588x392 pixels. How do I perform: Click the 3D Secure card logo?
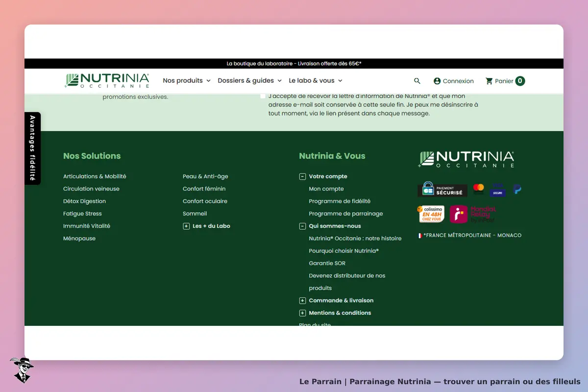tap(498, 189)
